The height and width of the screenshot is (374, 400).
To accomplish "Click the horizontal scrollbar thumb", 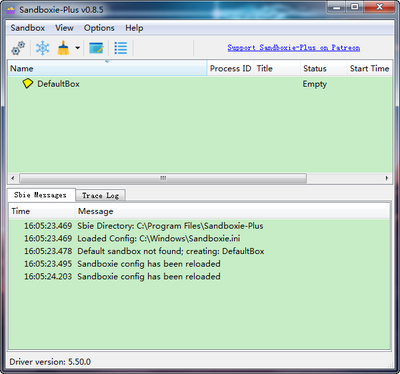I will click(163, 178).
